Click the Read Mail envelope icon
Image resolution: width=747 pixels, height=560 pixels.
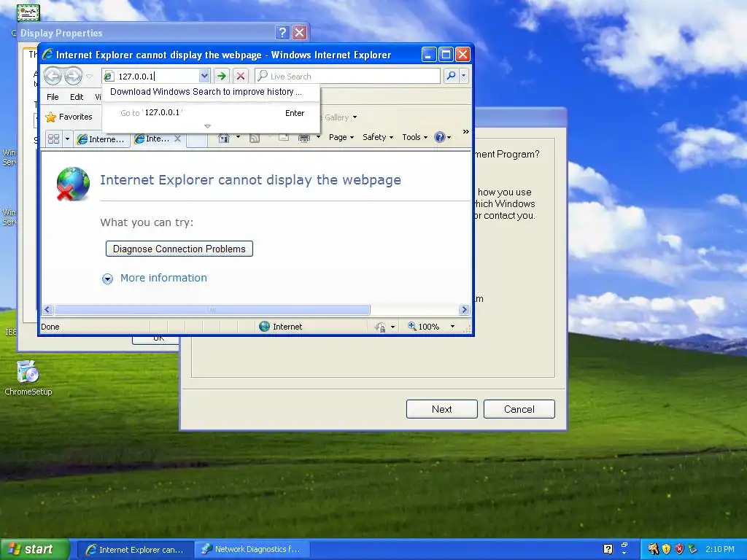(284, 137)
